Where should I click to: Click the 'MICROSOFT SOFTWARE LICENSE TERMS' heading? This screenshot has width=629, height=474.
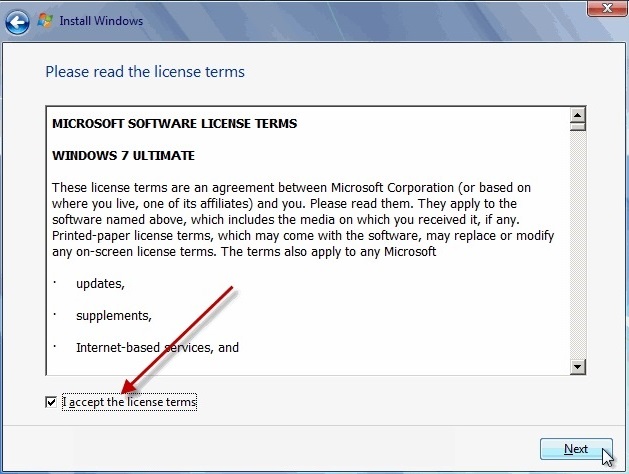[174, 124]
